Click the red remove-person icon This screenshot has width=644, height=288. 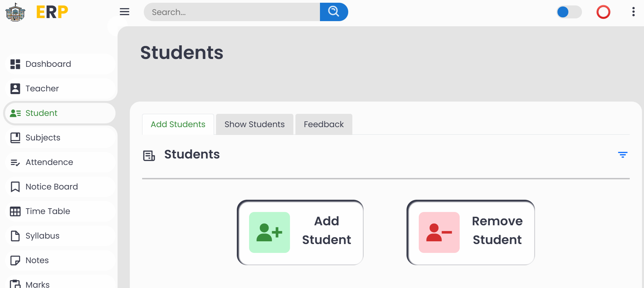pos(439,232)
